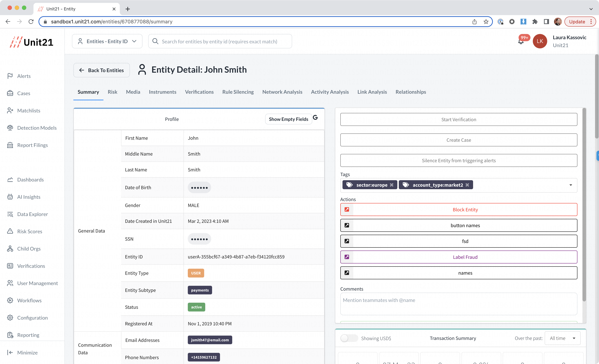Viewport: 599px width, 364px height.
Task: Reveal the masked SSN value
Action: coord(199,239)
